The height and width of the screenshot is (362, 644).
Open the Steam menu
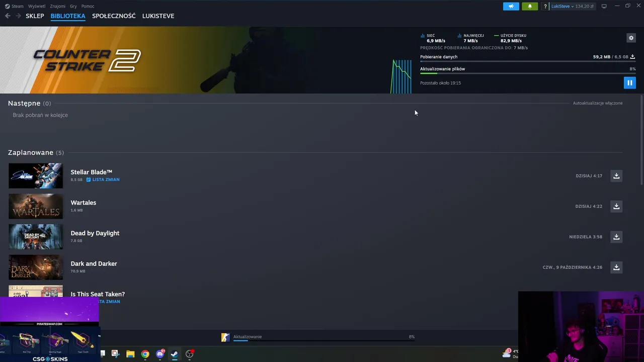(15, 6)
